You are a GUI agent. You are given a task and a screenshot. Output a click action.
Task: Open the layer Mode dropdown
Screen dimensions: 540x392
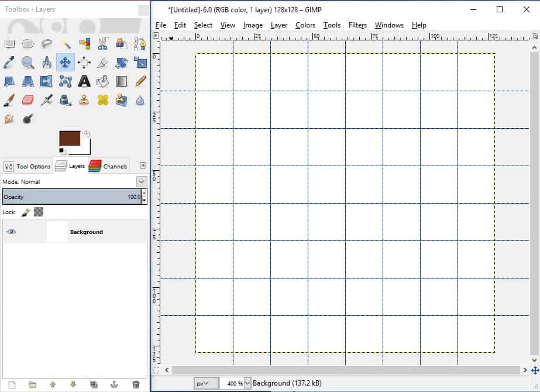[142, 181]
